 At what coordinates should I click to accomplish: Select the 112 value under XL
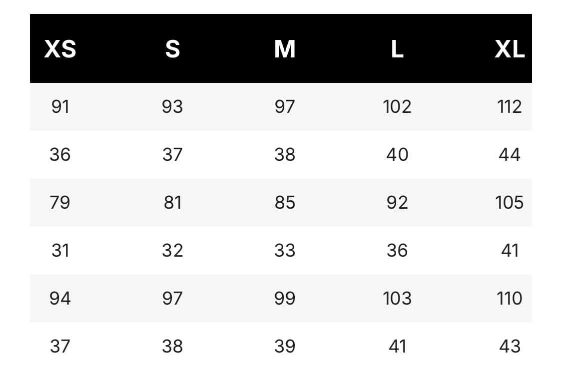(510, 107)
